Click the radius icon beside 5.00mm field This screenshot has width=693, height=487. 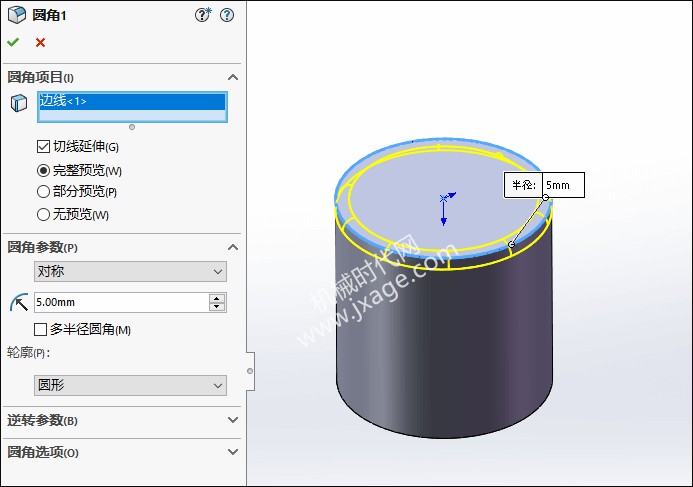pyautogui.click(x=18, y=302)
